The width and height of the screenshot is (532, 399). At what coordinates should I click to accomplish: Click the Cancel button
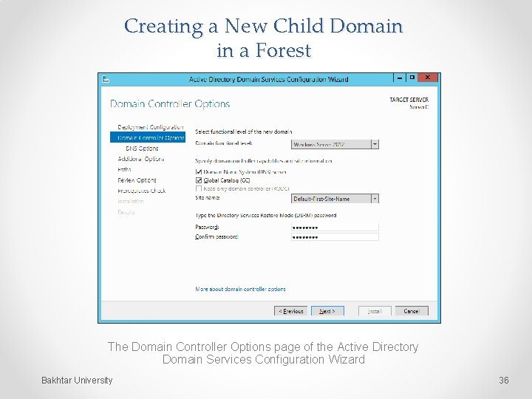point(412,311)
